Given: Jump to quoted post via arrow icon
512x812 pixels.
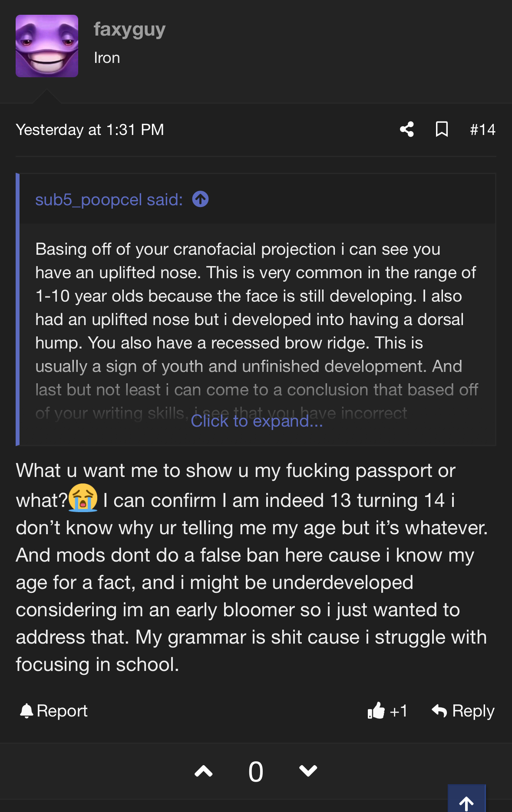Looking at the screenshot, I should pos(200,199).
